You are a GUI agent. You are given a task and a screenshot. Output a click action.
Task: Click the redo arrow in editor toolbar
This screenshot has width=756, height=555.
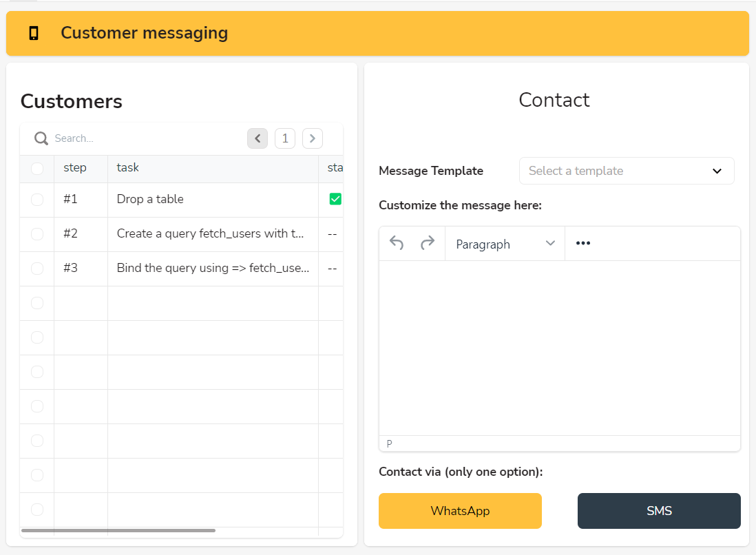click(x=428, y=243)
